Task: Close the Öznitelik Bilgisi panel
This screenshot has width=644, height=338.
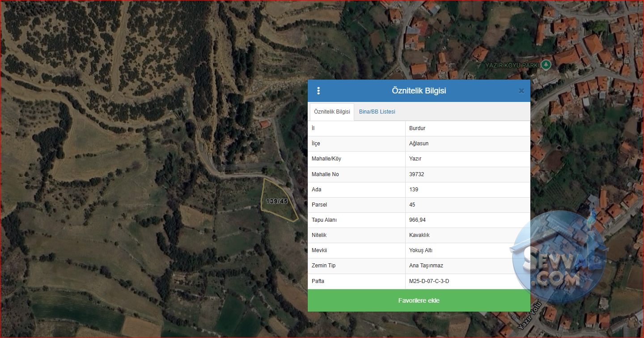Action: tap(521, 91)
